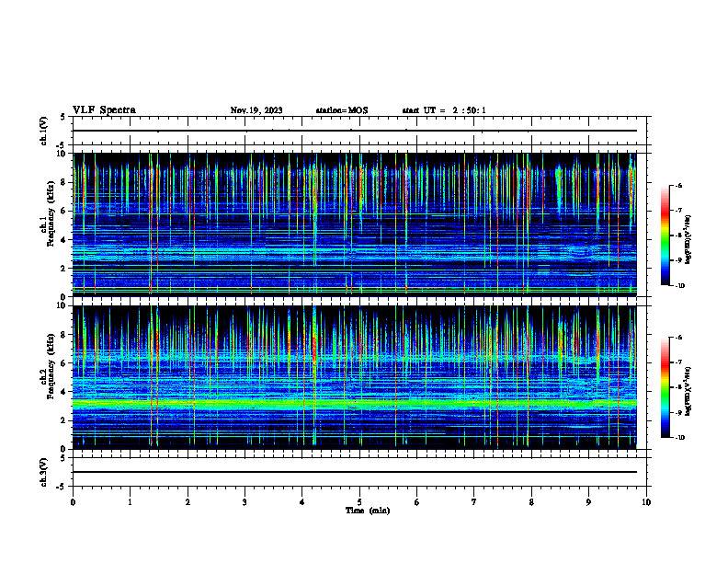Select the "6" kHz tick on ch.1 spectrogram
The image size is (728, 563).
pyautogui.click(x=64, y=211)
